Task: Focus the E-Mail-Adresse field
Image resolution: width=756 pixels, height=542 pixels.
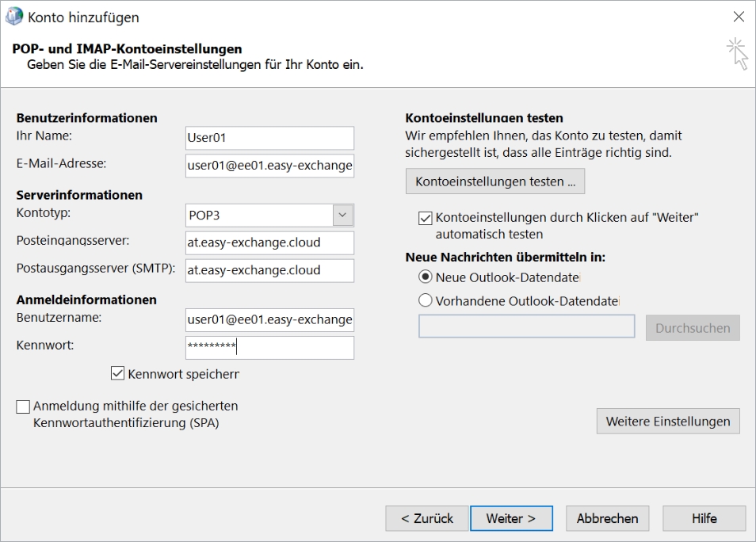Action: [x=269, y=166]
